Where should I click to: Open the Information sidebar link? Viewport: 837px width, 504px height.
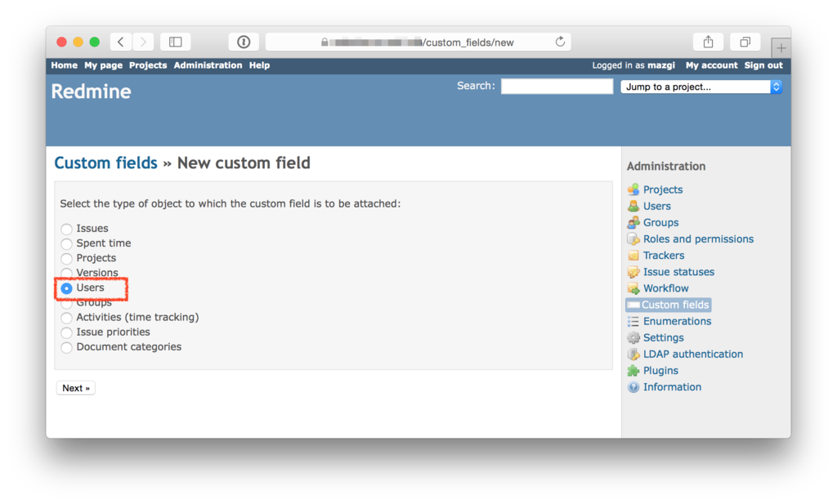pos(672,387)
